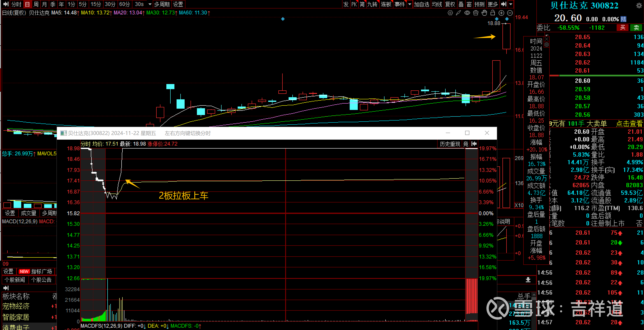
Task: Click the right arrow icon after 更多
Action: tap(504, 4)
